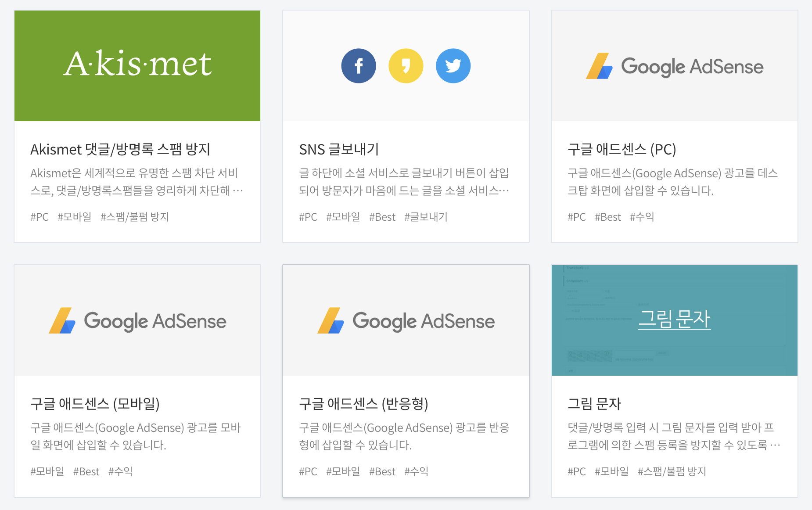Select #모바일 tag on the Akismet card
The image size is (812, 510).
pyautogui.click(x=75, y=217)
